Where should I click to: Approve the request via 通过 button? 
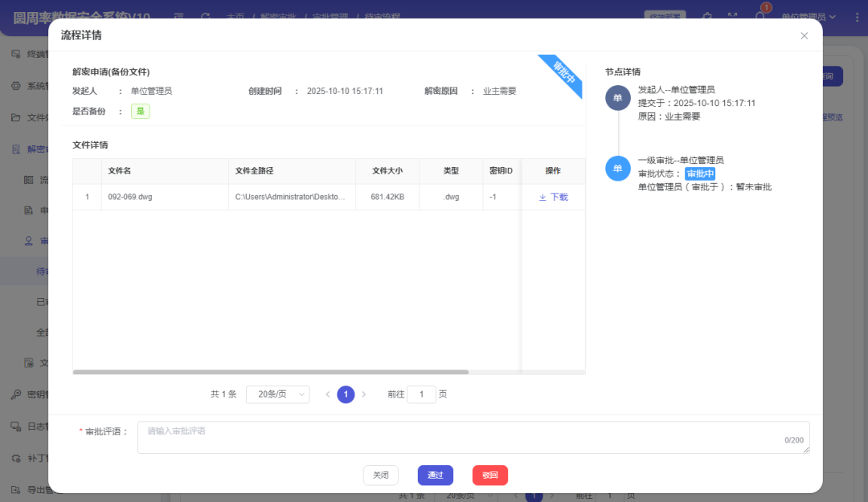[x=435, y=475]
